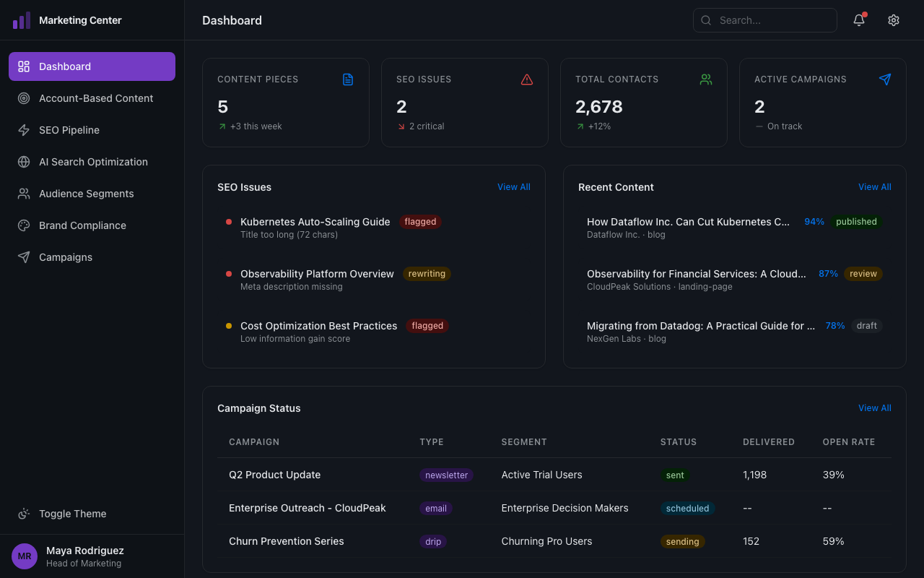Click the send icon on Active Campaigns card
The height and width of the screenshot is (578, 924).
pyautogui.click(x=885, y=79)
